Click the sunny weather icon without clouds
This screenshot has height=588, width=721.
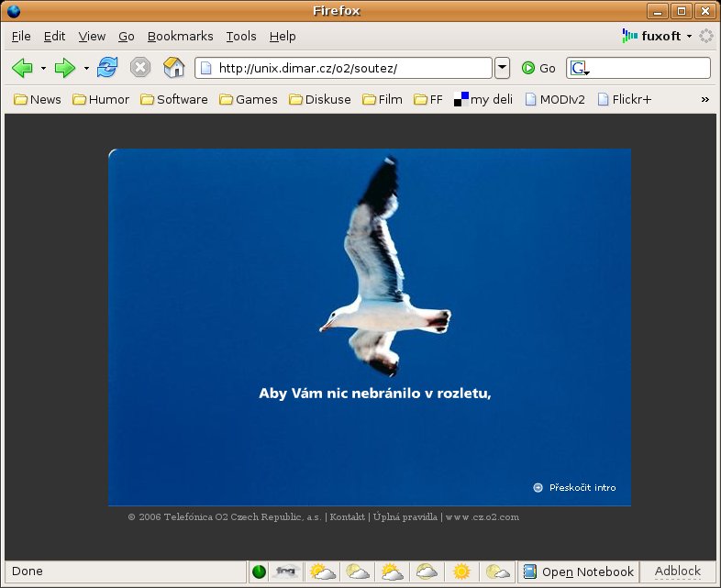pyautogui.click(x=461, y=571)
